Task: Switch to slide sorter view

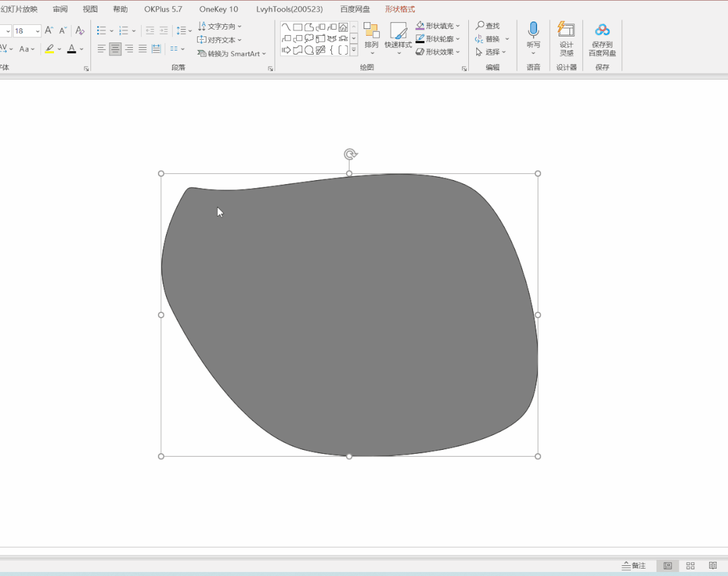Action: pos(690,565)
